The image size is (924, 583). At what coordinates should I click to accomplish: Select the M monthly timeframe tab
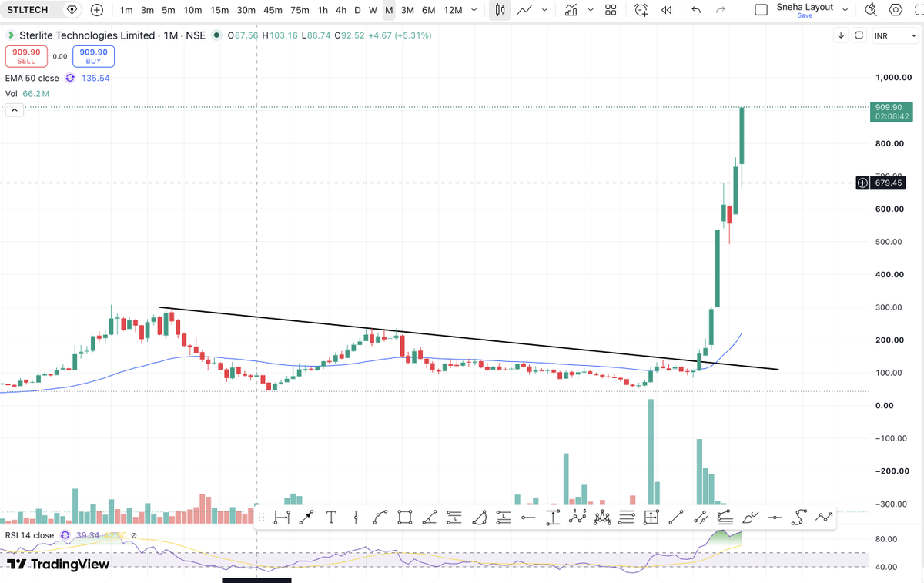(x=389, y=10)
